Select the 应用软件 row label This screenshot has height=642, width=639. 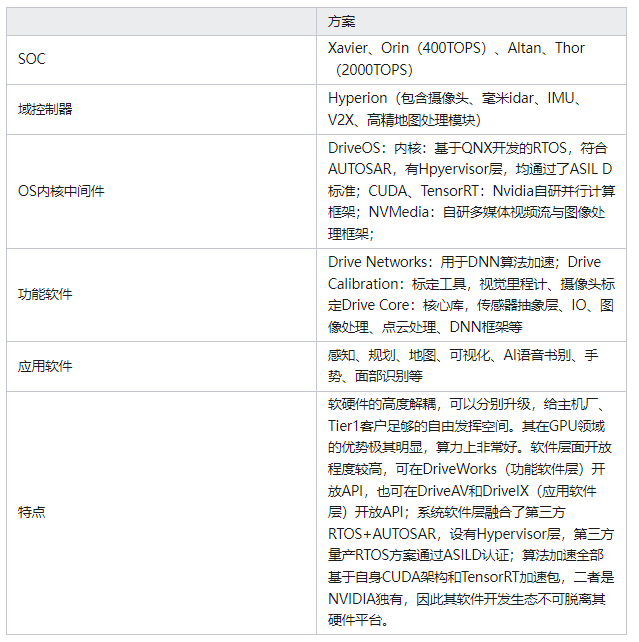click(45, 366)
